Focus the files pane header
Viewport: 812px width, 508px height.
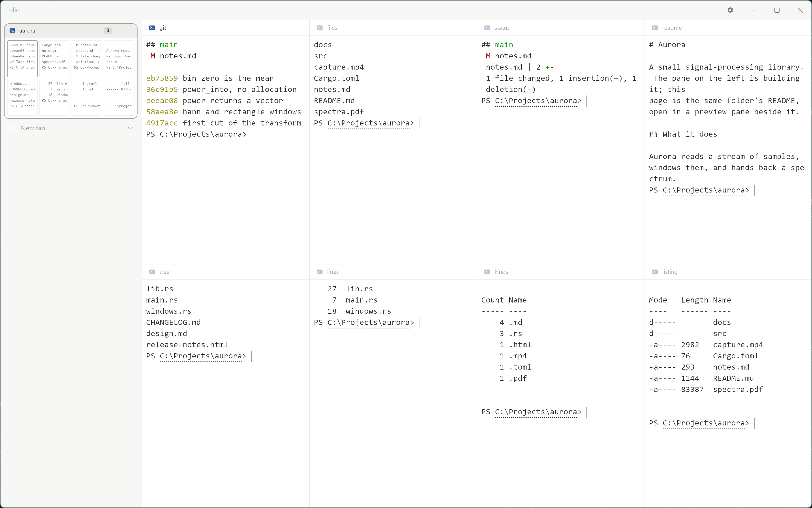(393, 28)
